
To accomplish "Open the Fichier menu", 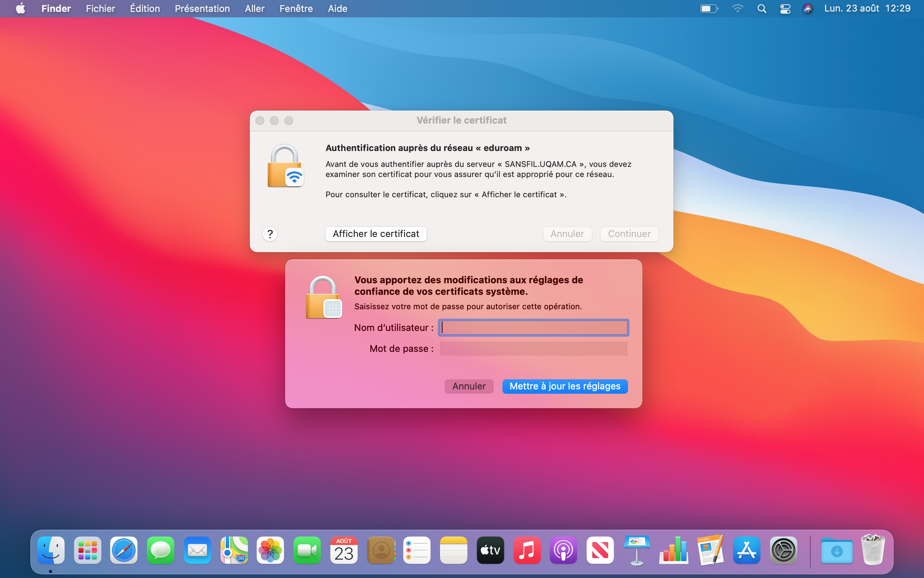I will click(x=100, y=8).
